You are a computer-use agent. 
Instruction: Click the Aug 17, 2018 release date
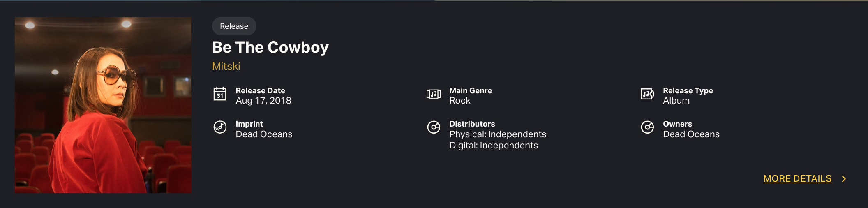[263, 101]
